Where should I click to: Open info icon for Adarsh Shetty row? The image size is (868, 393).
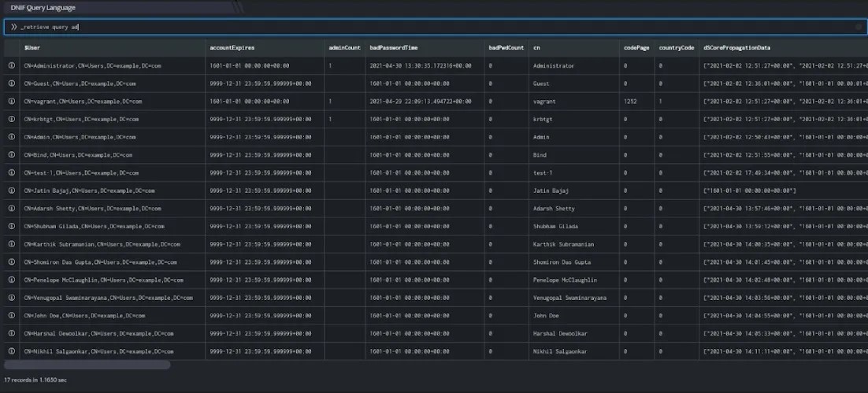coord(12,209)
